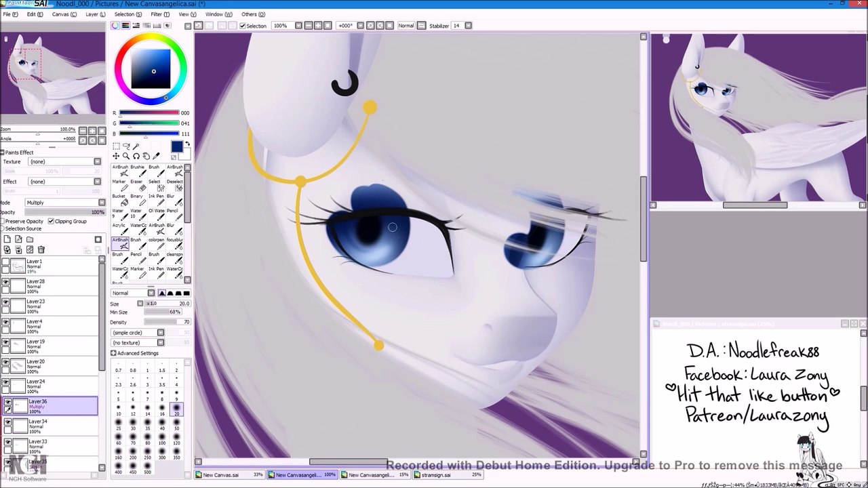
Task: Select the Color Wheel panel icon
Action: pos(115,26)
